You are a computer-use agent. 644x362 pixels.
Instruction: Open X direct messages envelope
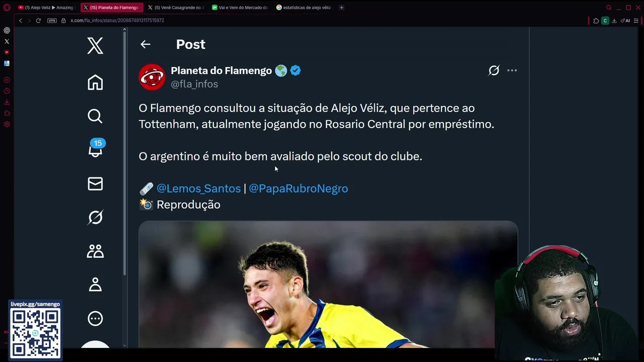pos(95,184)
